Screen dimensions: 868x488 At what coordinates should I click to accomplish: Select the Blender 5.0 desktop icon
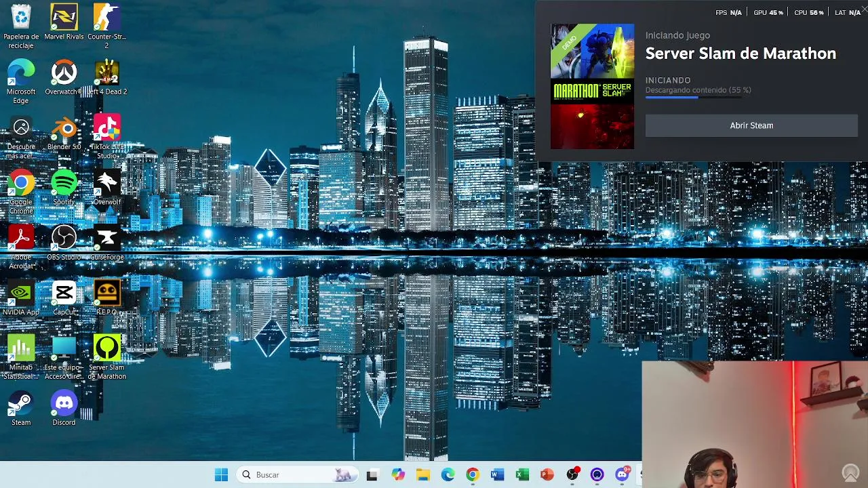pos(64,132)
